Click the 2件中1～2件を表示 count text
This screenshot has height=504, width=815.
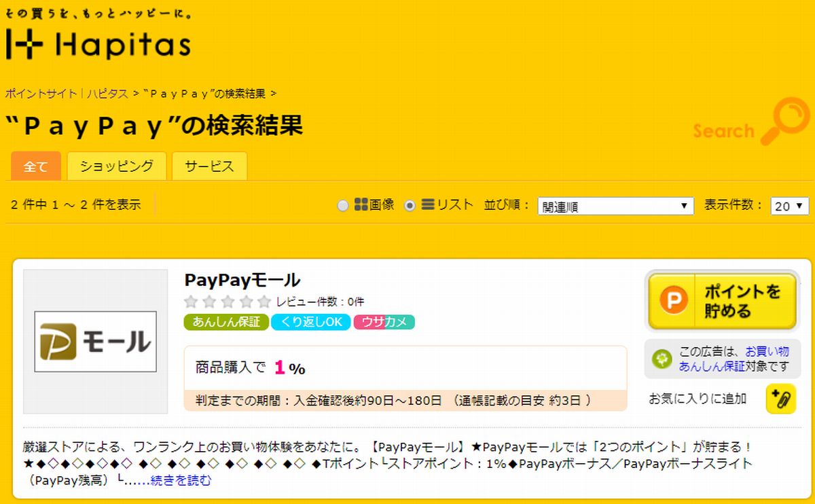[x=76, y=204]
